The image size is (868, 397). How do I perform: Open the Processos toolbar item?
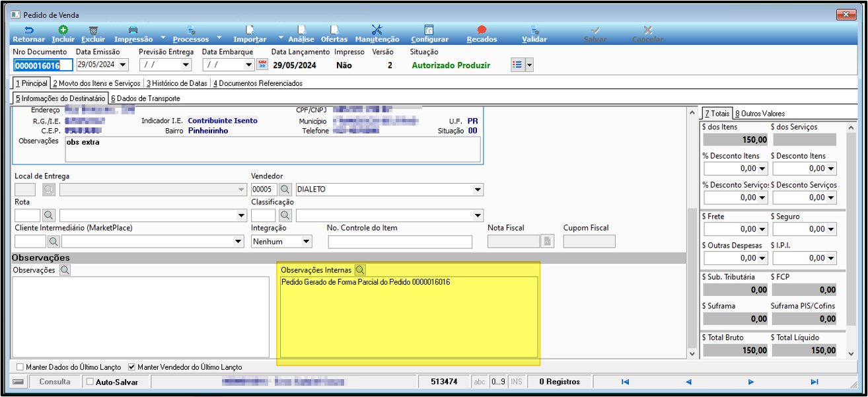click(x=191, y=30)
